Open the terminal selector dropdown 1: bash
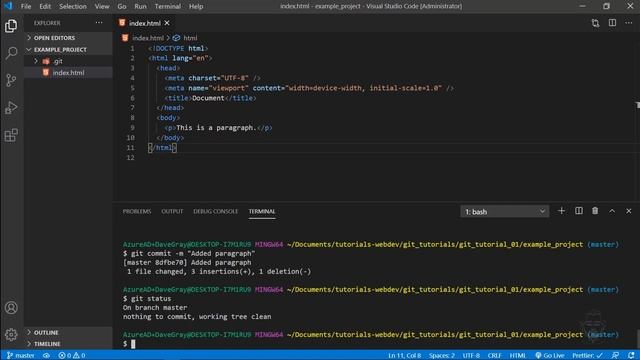The image size is (640, 360). [x=504, y=211]
